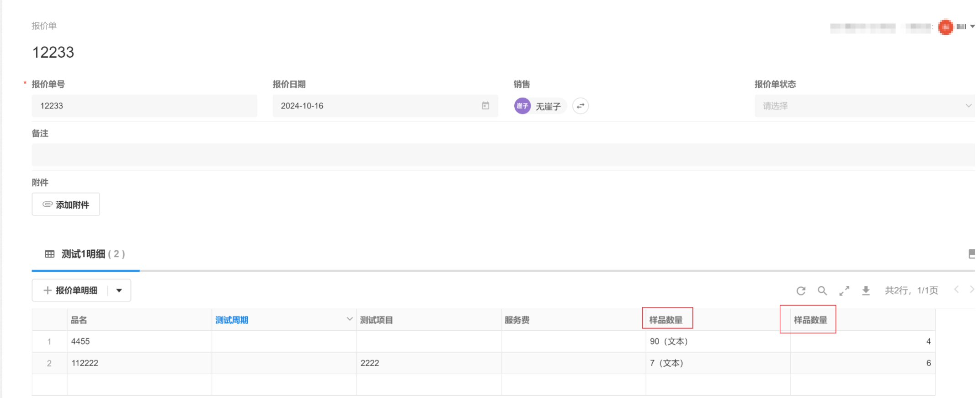This screenshot has height=398, width=980.
Task: Focus the 备注 text field
Action: tap(503, 155)
